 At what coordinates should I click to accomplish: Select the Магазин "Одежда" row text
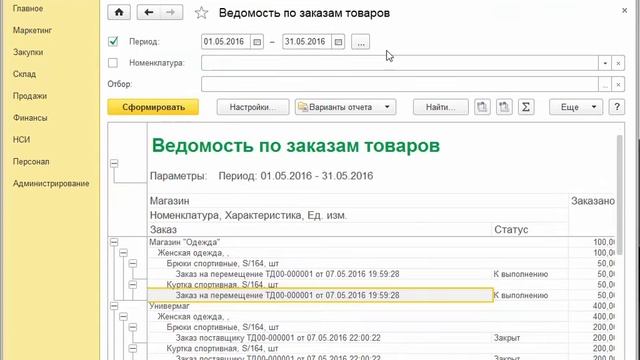(x=184, y=242)
